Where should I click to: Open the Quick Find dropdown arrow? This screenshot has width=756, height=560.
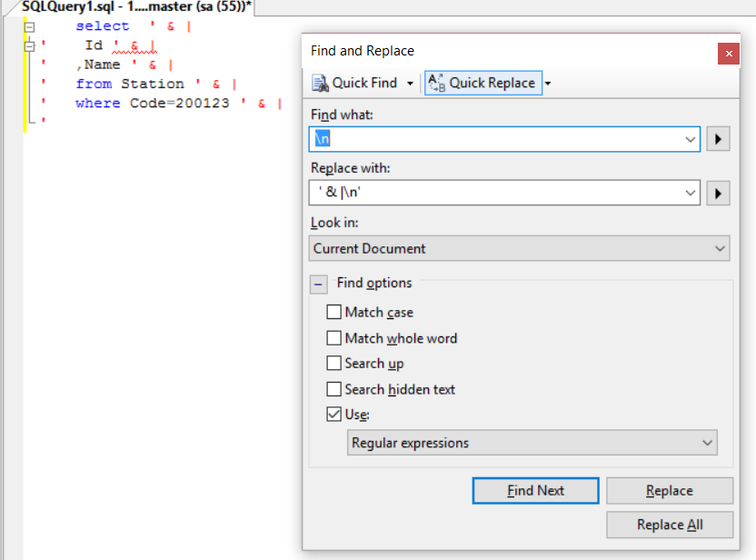[410, 84]
